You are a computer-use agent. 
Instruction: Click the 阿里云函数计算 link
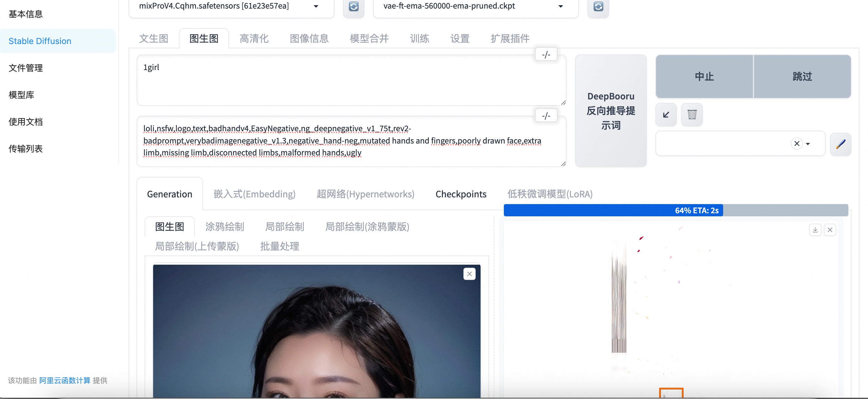point(65,380)
